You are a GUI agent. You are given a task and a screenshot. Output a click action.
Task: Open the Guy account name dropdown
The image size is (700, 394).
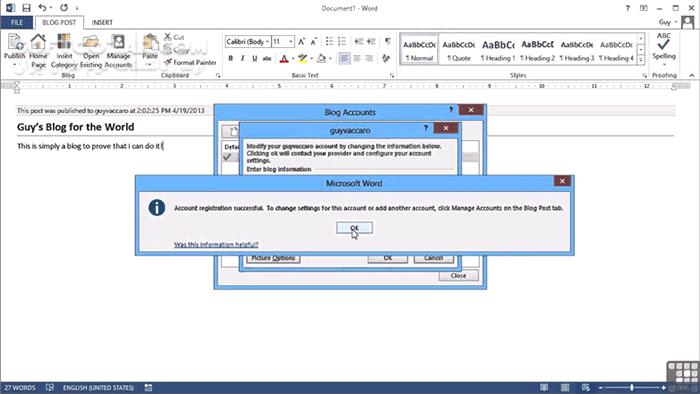(668, 22)
